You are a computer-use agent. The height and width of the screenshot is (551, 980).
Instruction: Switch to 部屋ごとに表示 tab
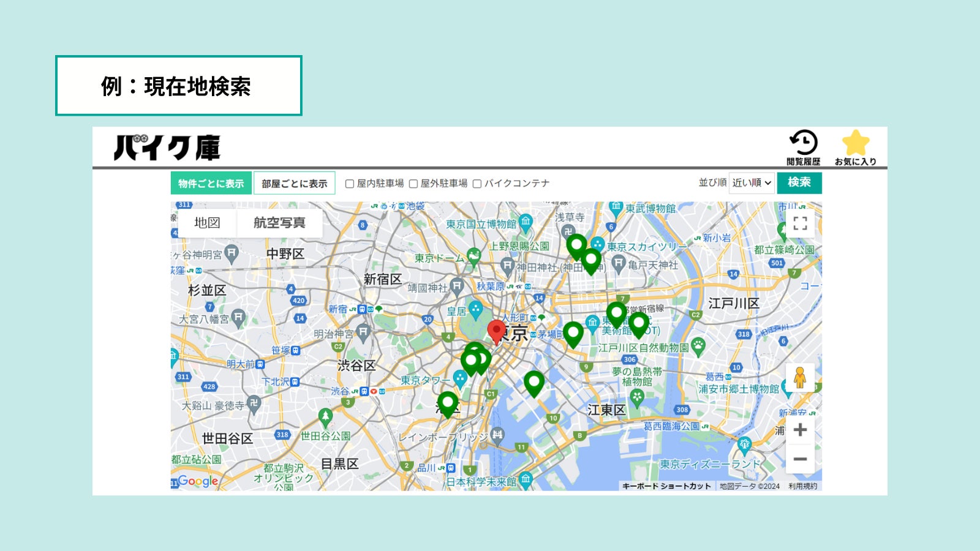[x=295, y=183]
